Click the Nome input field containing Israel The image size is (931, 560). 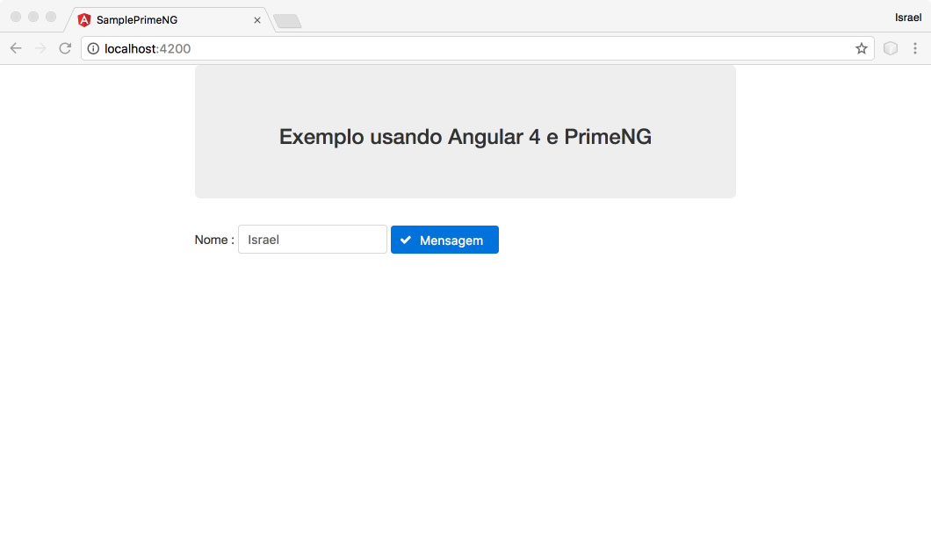[312, 239]
